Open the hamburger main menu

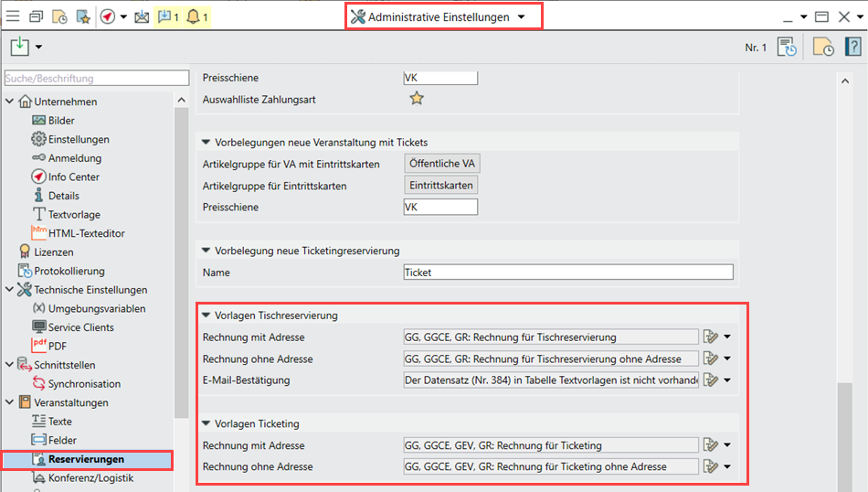13,16
